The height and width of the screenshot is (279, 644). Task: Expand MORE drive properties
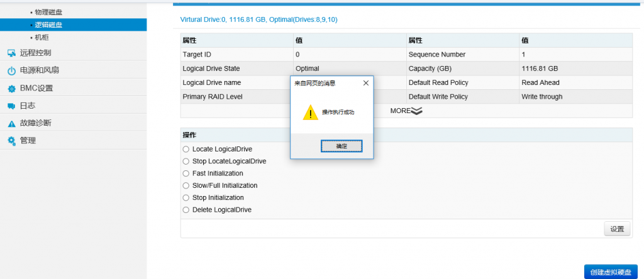point(406,111)
